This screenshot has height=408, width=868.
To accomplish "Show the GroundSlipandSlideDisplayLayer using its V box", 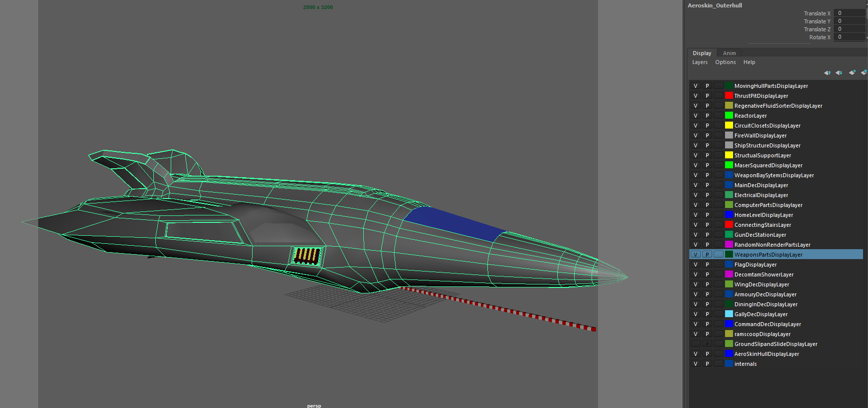I will tap(695, 344).
